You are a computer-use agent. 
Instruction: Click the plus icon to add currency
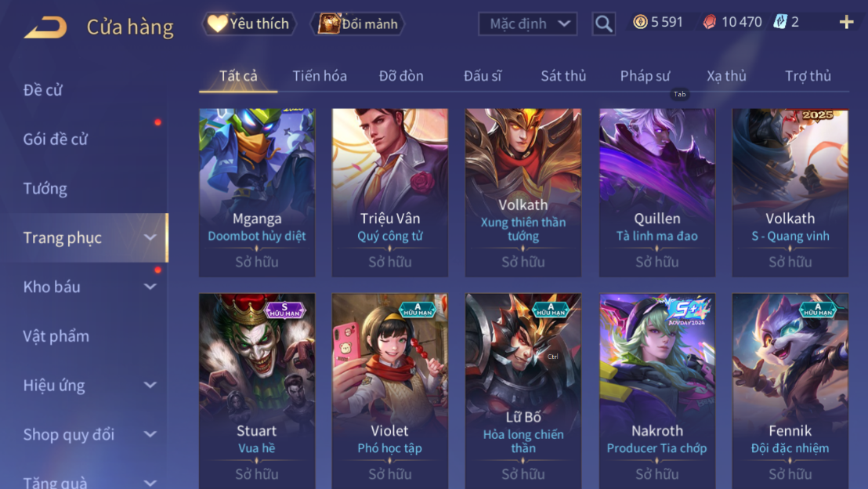[x=846, y=22]
